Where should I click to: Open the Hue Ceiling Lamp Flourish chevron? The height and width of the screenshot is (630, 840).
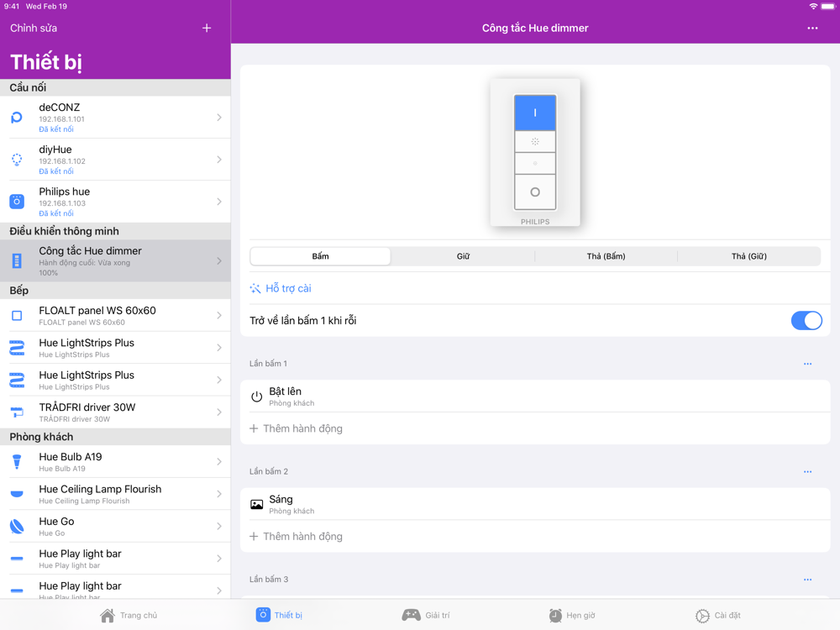point(219,493)
